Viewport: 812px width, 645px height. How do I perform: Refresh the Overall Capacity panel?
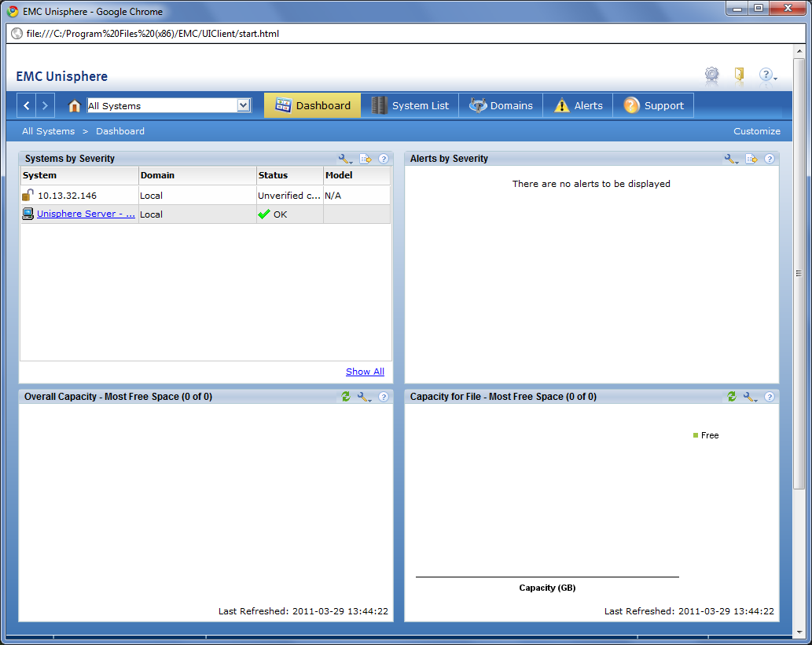click(x=346, y=397)
